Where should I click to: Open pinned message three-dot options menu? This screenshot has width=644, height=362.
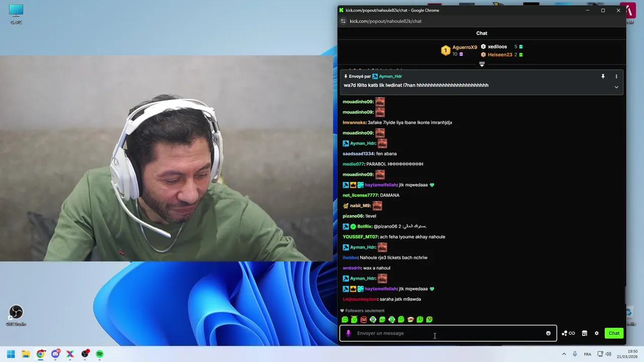(x=616, y=76)
